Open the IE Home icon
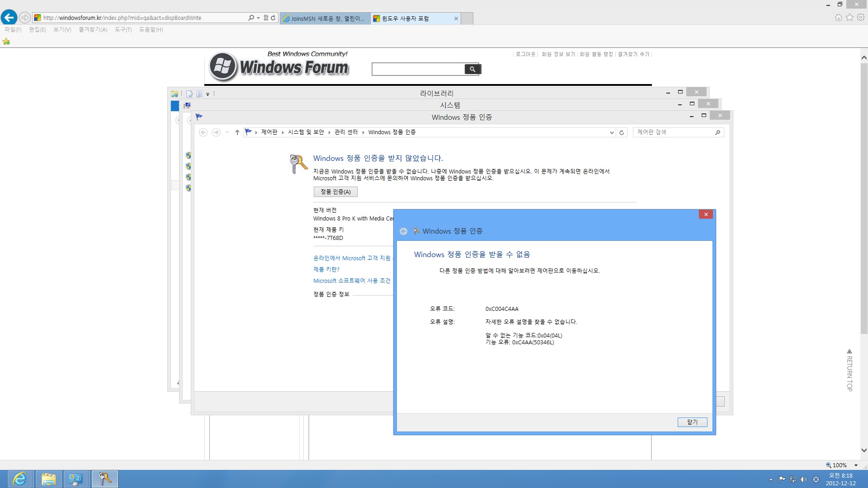Image resolution: width=868 pixels, height=488 pixels. pos(838,17)
